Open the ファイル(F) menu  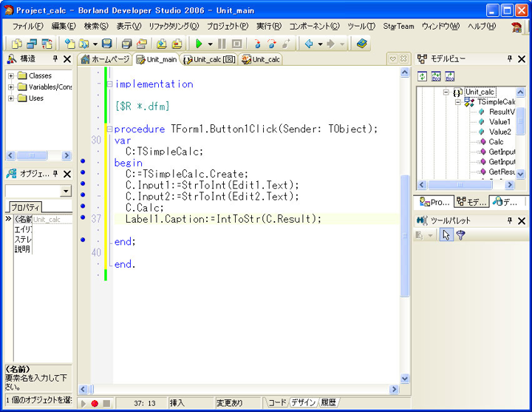point(28,26)
